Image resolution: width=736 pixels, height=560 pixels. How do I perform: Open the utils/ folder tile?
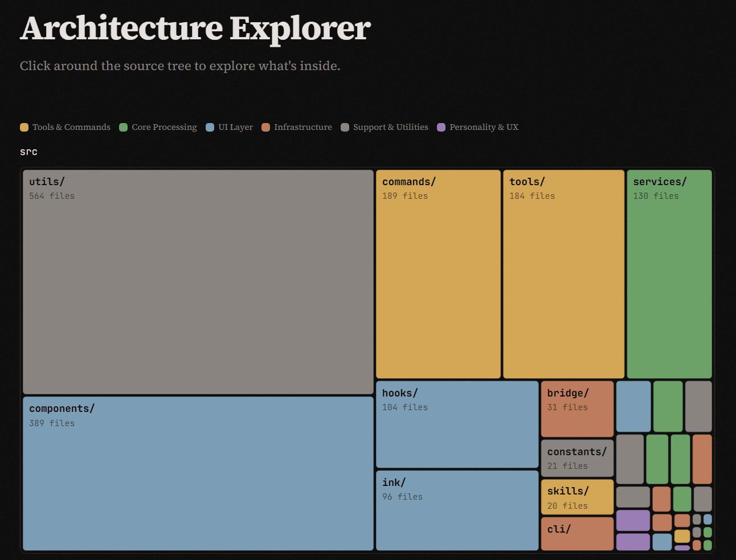pyautogui.click(x=198, y=281)
